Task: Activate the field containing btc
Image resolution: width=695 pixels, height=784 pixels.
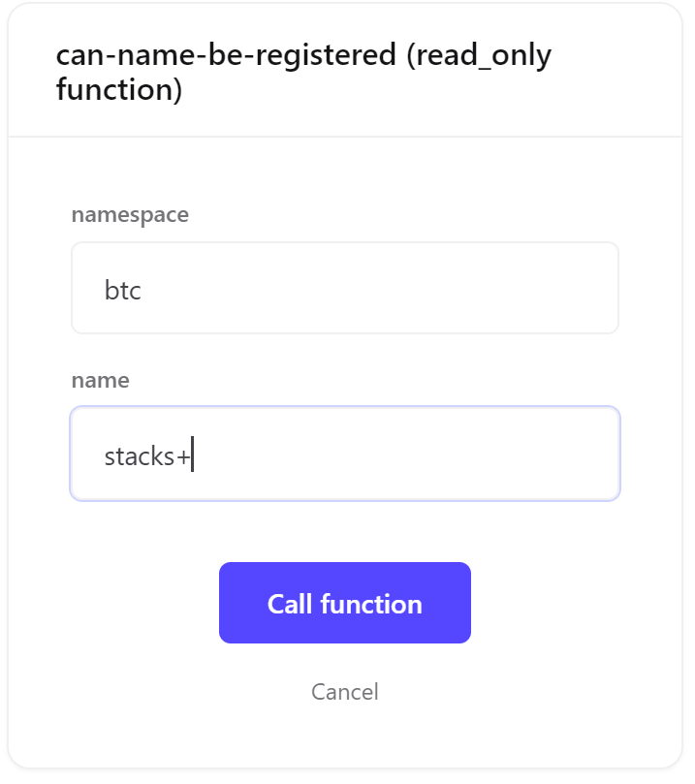Action: pyautogui.click(x=345, y=288)
